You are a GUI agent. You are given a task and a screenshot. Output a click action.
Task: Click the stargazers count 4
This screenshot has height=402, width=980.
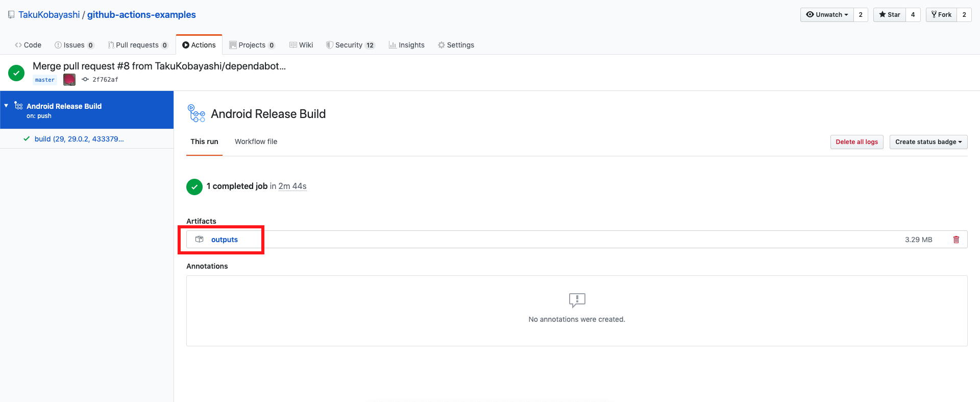tap(913, 15)
